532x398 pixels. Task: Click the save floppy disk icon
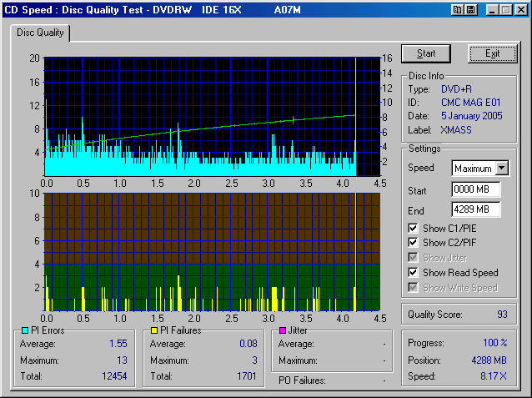click(470, 10)
